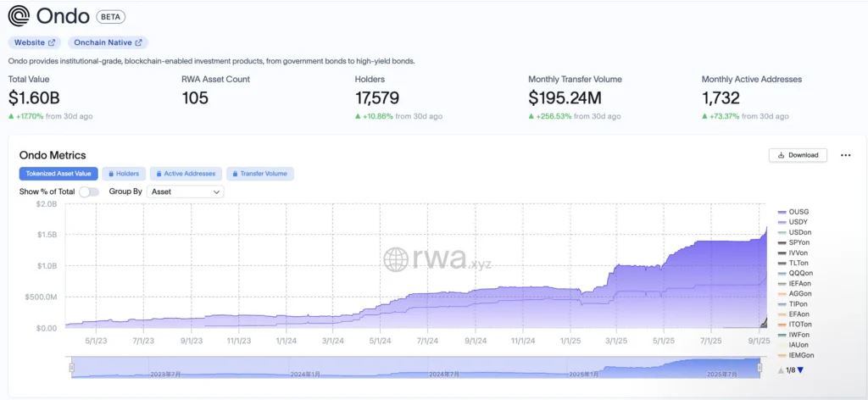Open the Website external link
The width and height of the screenshot is (868, 400).
(34, 42)
